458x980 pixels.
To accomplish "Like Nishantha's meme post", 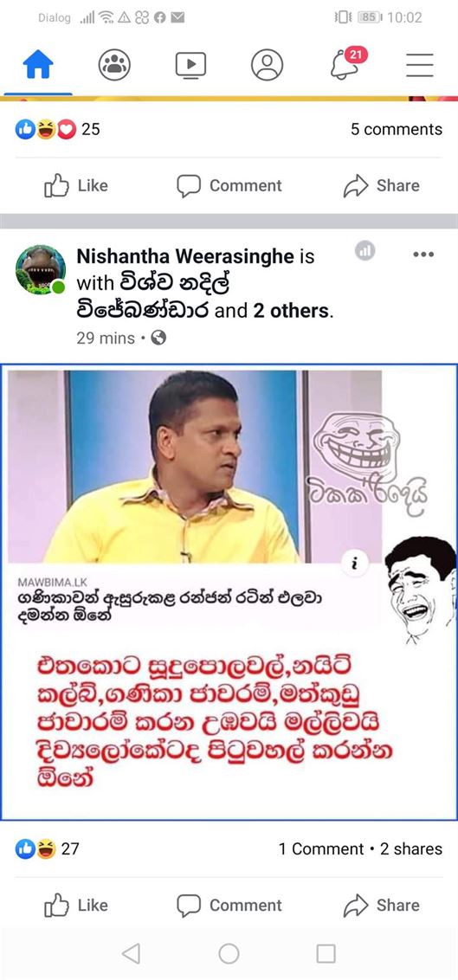I will 75,905.
